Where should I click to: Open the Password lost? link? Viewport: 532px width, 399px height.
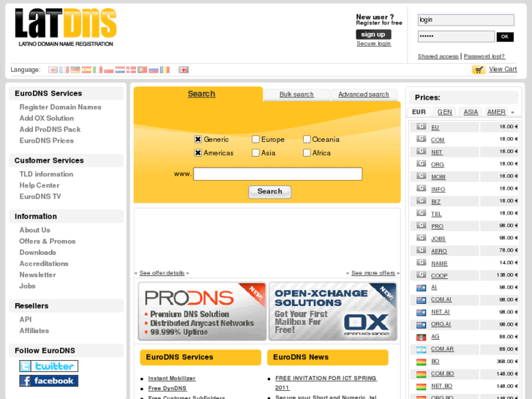pyautogui.click(x=484, y=56)
